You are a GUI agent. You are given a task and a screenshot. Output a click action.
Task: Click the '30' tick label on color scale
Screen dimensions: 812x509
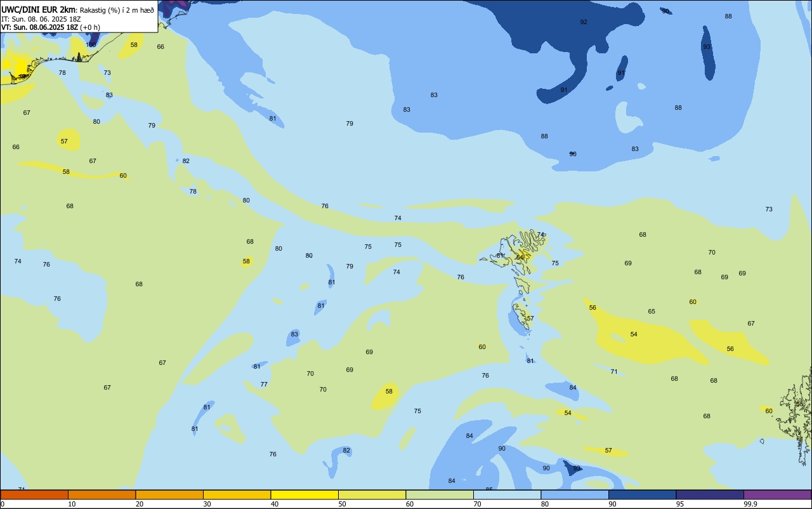207,504
